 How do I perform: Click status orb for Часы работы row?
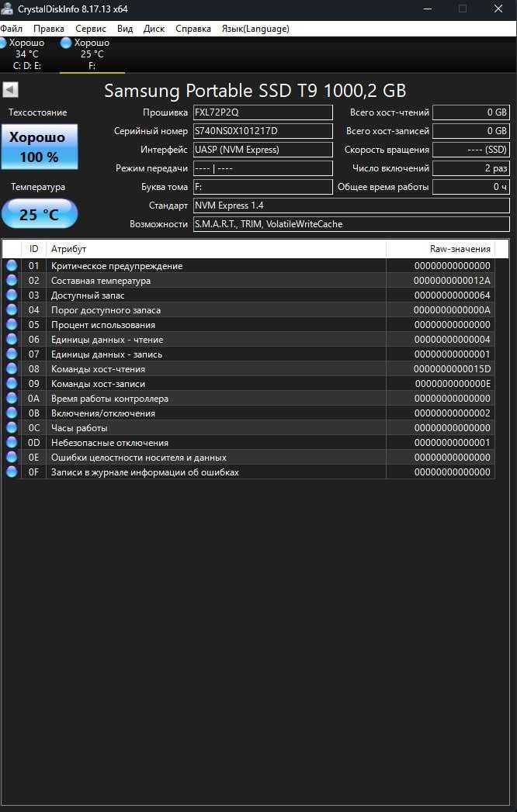[12, 428]
